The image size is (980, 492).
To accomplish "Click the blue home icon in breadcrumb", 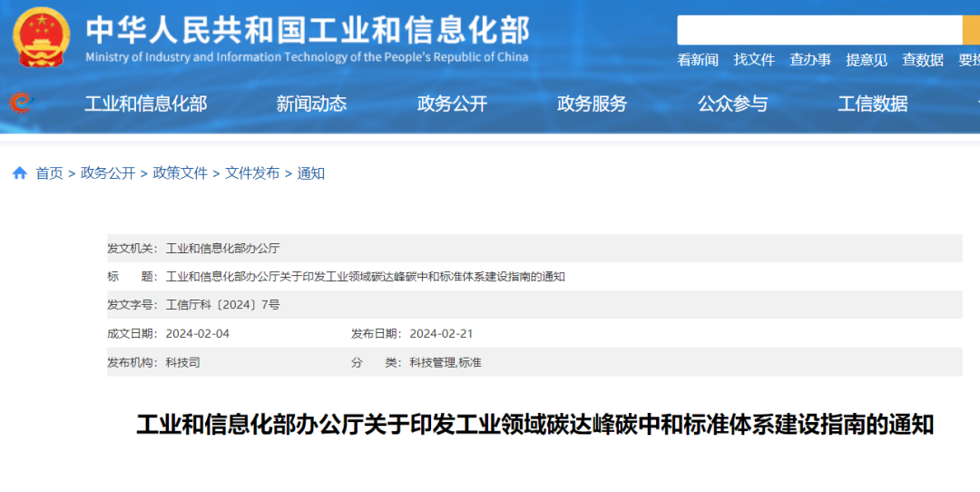I will coord(19,173).
